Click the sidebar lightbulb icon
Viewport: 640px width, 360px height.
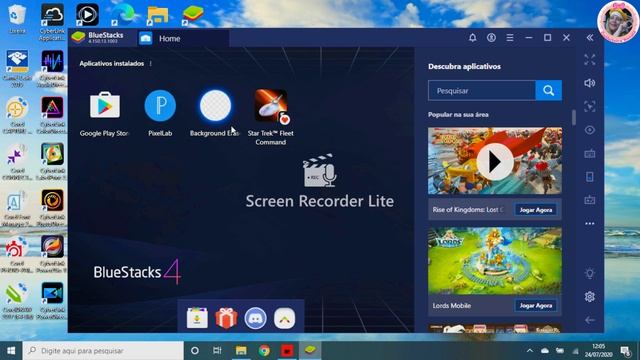[589, 273]
